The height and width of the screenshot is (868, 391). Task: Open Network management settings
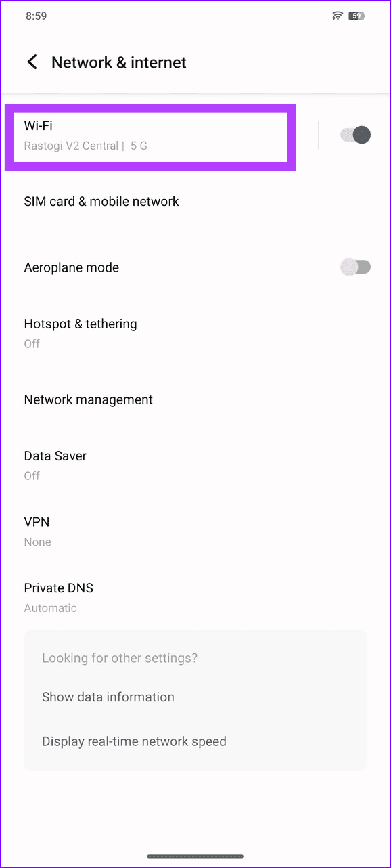pyautogui.click(x=89, y=399)
